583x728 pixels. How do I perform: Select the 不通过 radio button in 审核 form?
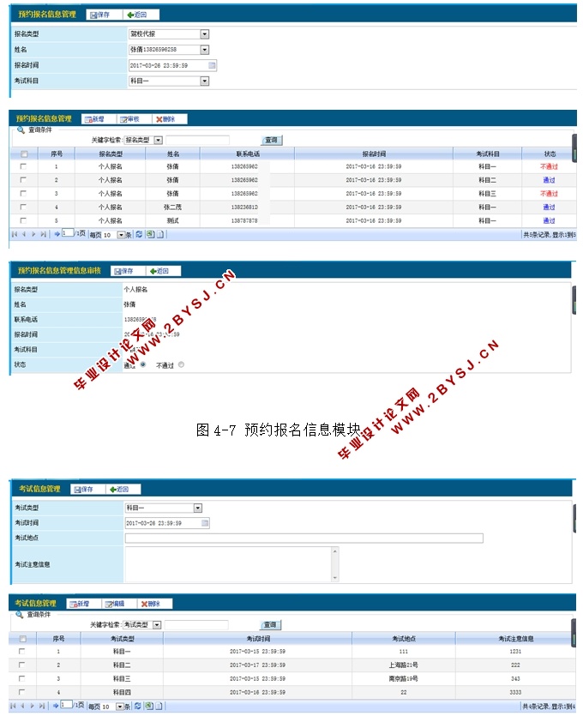pos(181,364)
